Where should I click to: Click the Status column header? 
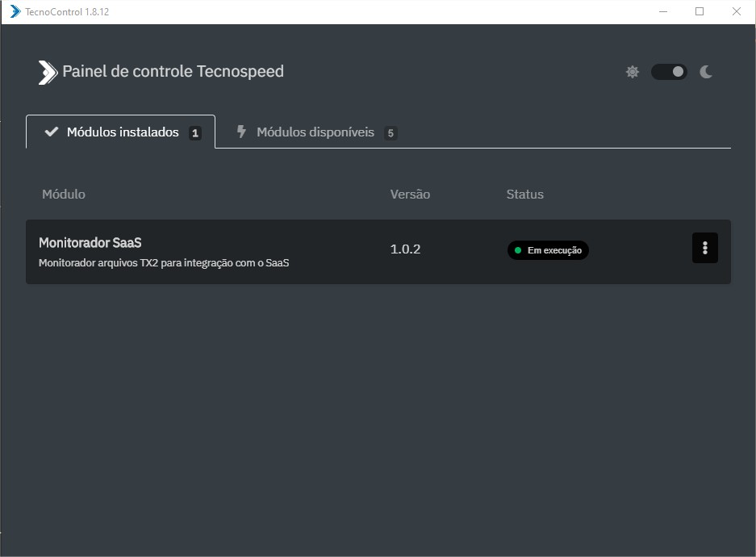(x=524, y=195)
